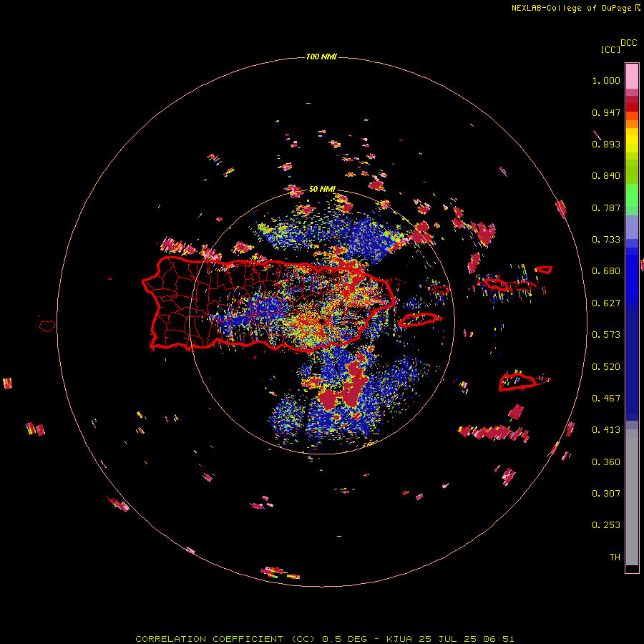Click the 0.467 colorbar value
The image size is (644, 644).
point(606,399)
